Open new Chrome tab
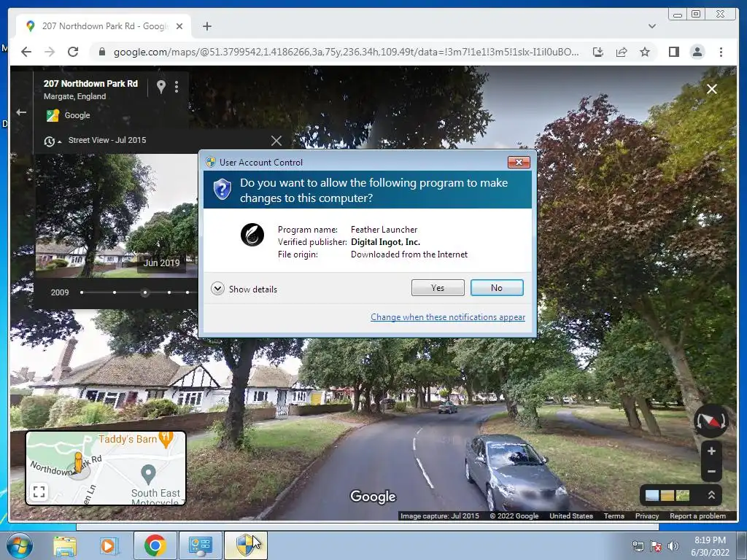 pyautogui.click(x=206, y=26)
